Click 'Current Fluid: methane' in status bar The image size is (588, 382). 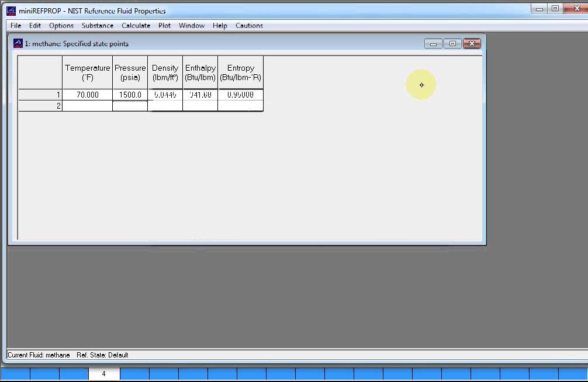click(x=39, y=355)
